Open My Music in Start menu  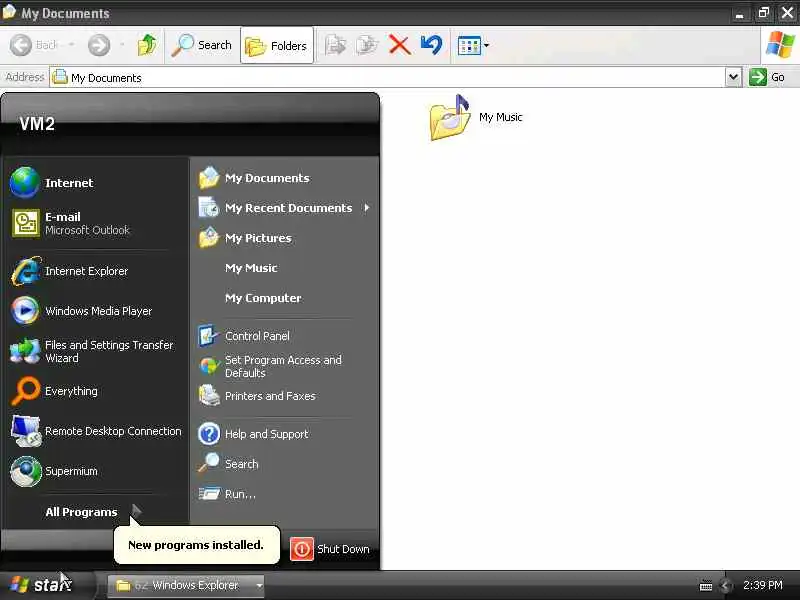click(285, 268)
